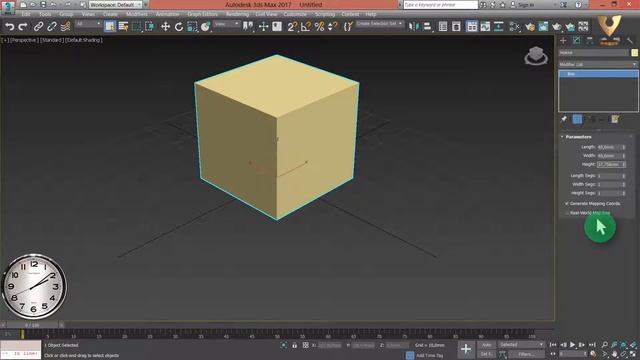Click Sign In in title bar
640x360 pixels.
(526, 5)
